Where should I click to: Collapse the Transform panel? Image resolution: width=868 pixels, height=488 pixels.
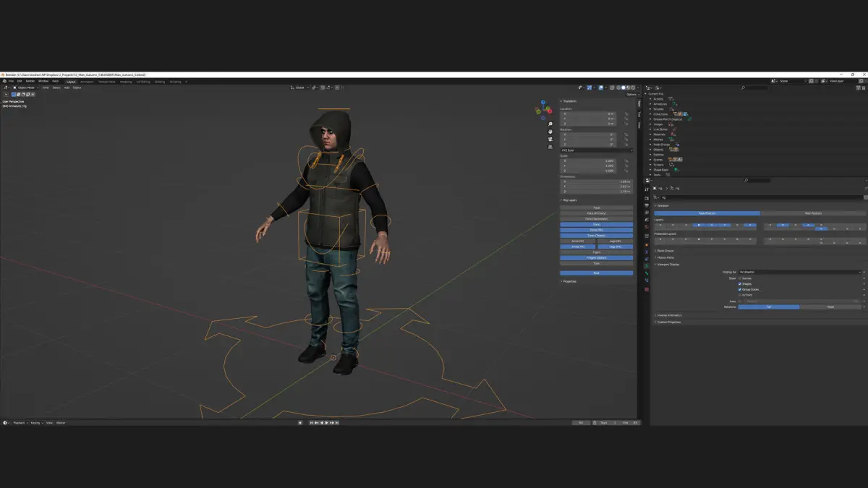(x=569, y=101)
